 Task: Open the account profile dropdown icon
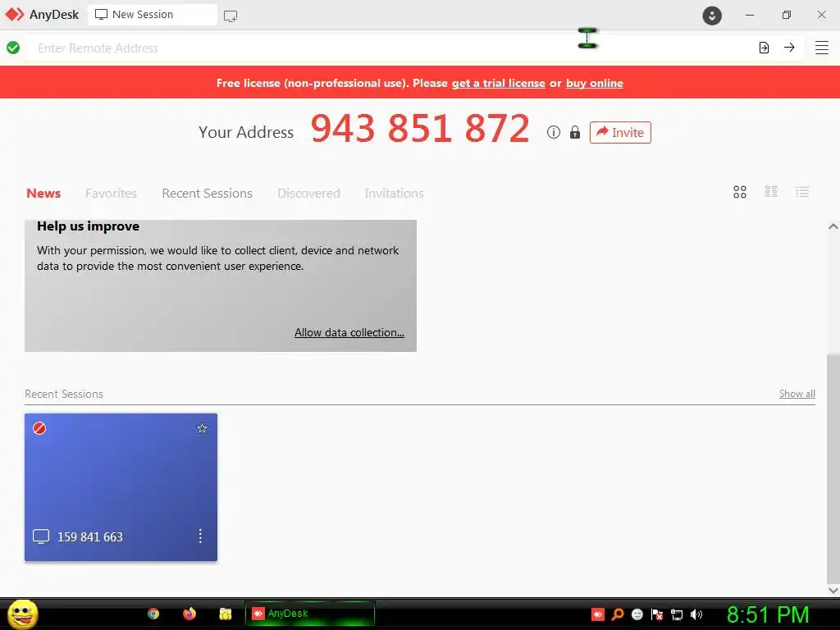click(712, 16)
